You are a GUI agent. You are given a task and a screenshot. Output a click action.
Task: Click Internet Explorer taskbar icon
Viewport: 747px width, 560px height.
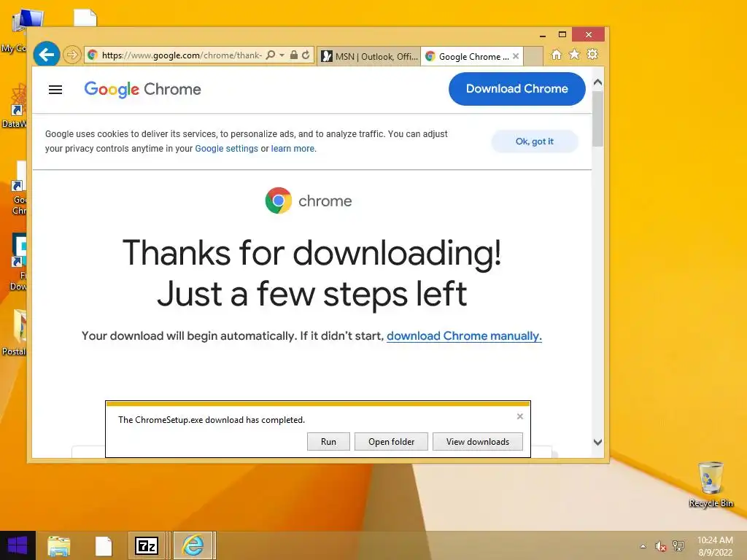point(193,545)
